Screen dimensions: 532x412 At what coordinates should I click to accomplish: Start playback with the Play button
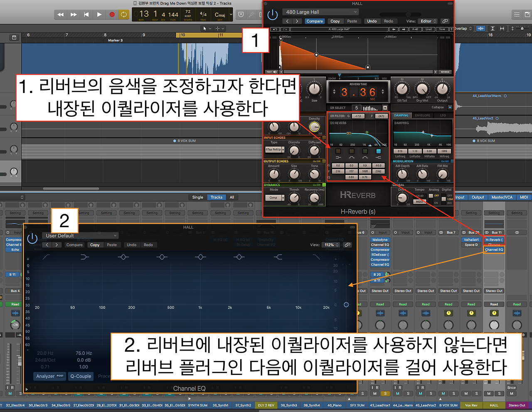tap(99, 15)
